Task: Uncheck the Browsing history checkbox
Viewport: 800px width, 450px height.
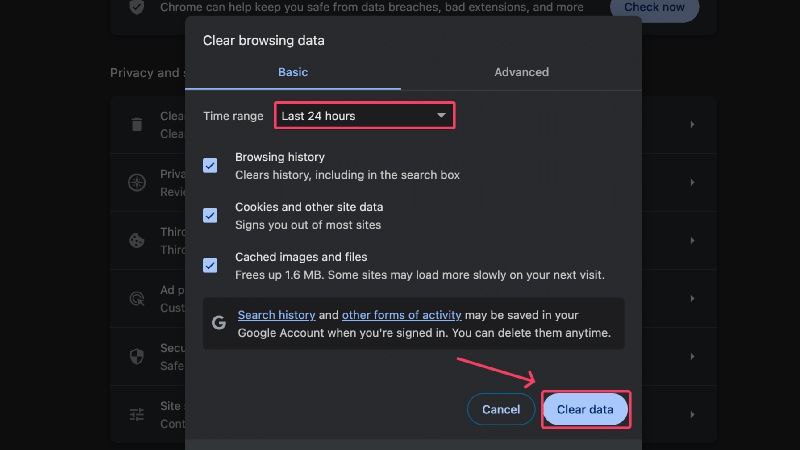Action: point(210,165)
